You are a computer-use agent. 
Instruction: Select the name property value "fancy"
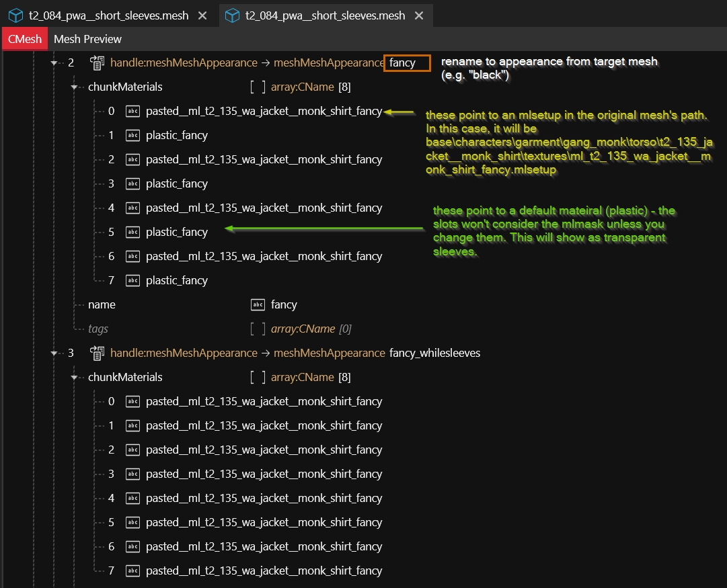(283, 304)
